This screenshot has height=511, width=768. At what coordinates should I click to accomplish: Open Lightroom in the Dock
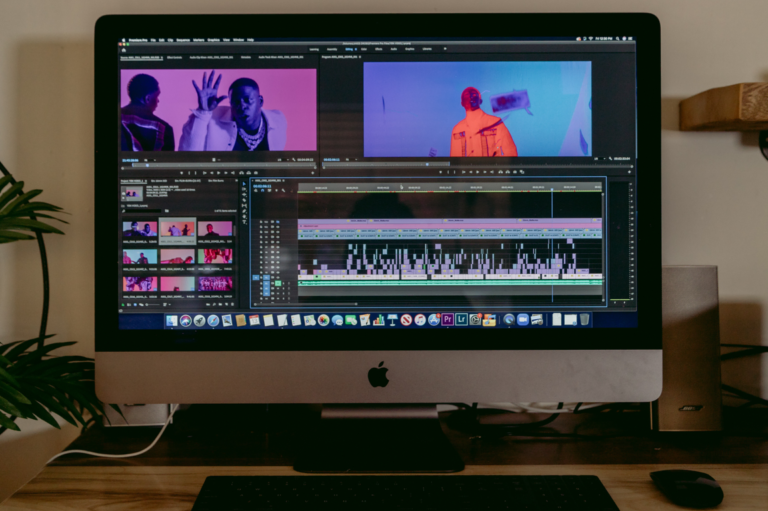[x=461, y=320]
